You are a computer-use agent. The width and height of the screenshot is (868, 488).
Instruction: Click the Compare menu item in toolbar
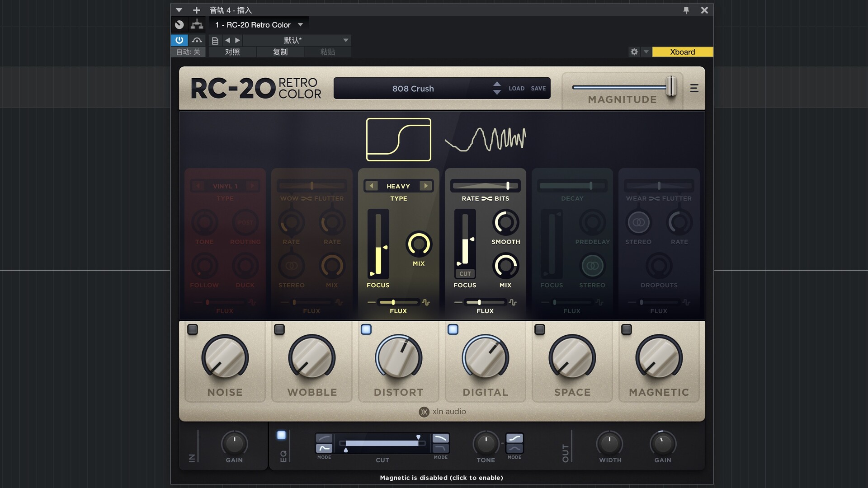(232, 52)
